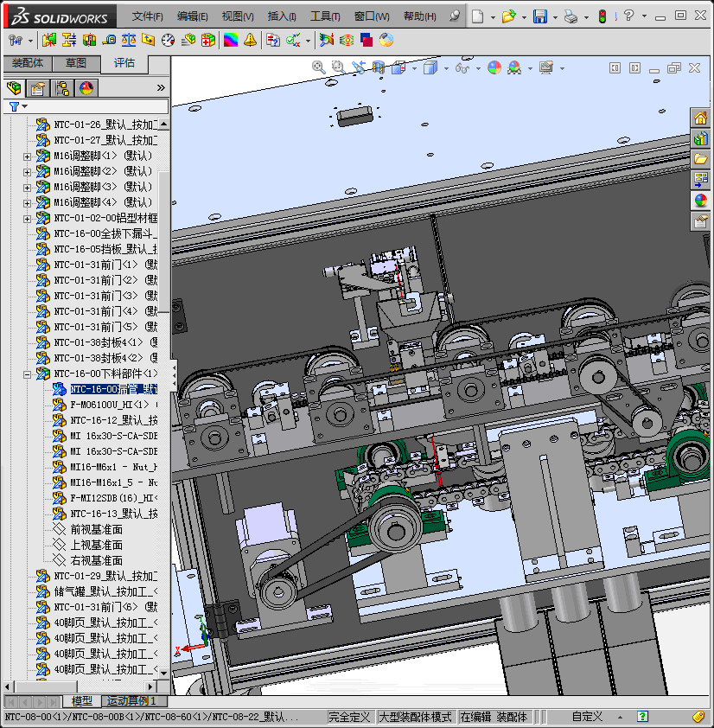Click the Zoom to Fit magnifier icon

318,67
